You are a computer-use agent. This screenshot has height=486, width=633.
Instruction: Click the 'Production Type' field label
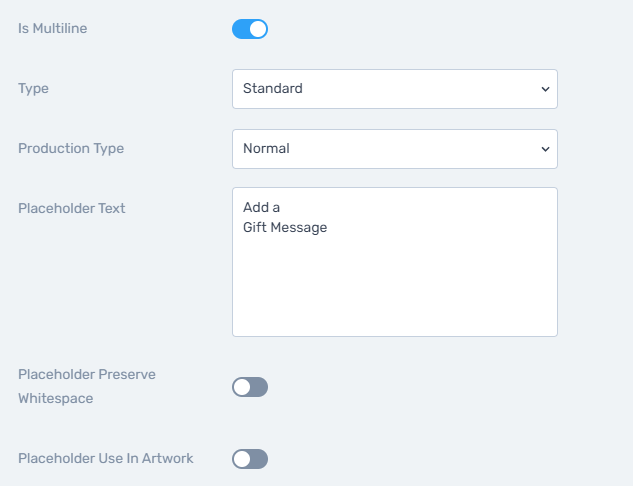(x=71, y=149)
